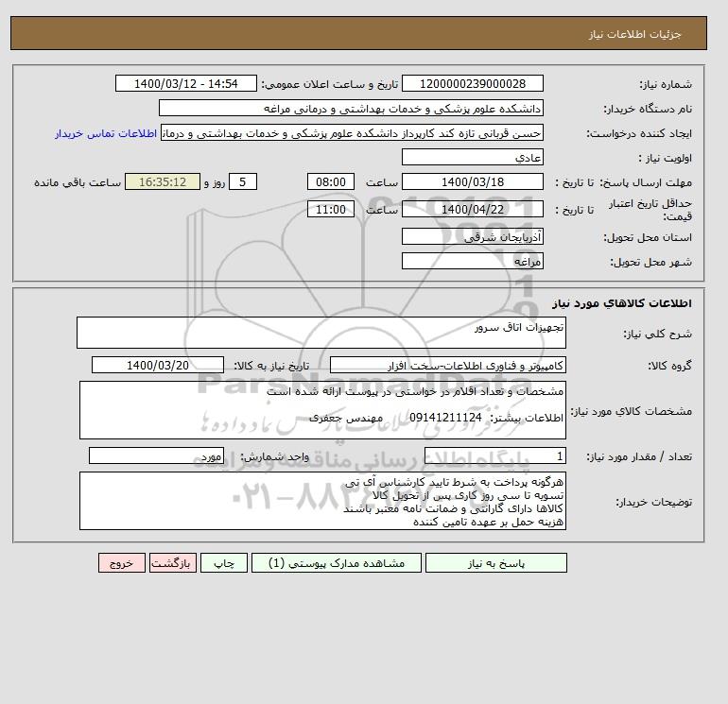728x704 pixels.
Task: Click the label استان محل تحویل
Action: pyautogui.click(x=648, y=237)
